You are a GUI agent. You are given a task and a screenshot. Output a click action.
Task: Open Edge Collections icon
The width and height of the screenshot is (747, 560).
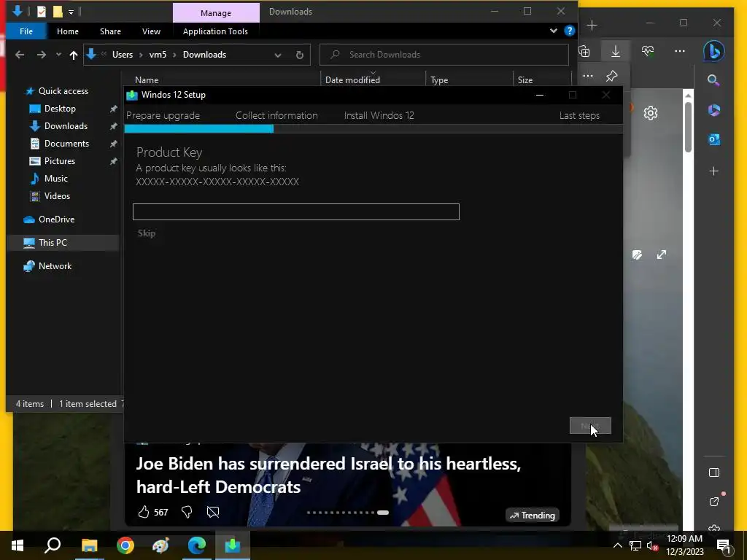click(x=584, y=52)
